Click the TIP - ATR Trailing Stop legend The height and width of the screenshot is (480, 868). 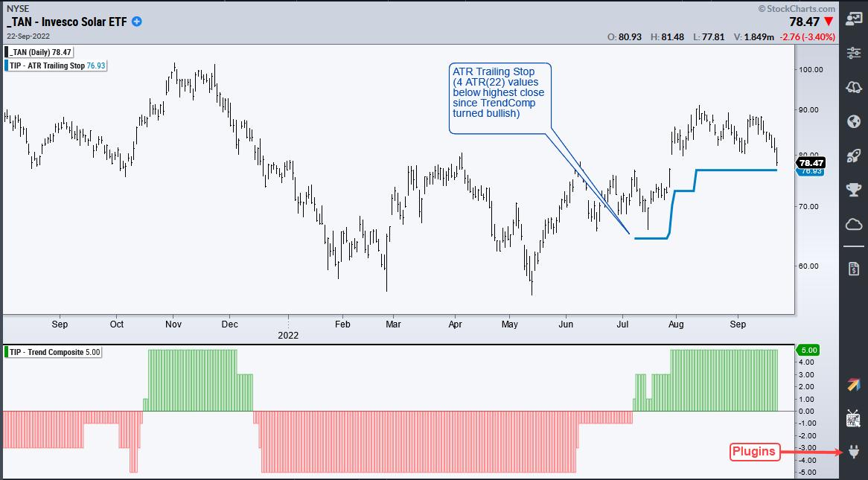tap(55, 65)
